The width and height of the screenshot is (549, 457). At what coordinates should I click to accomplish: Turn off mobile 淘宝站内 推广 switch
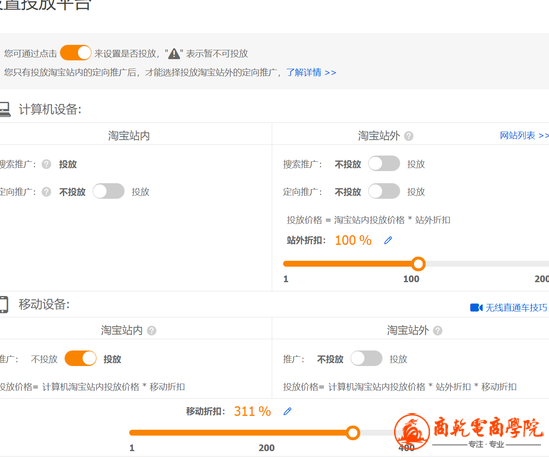tap(81, 358)
